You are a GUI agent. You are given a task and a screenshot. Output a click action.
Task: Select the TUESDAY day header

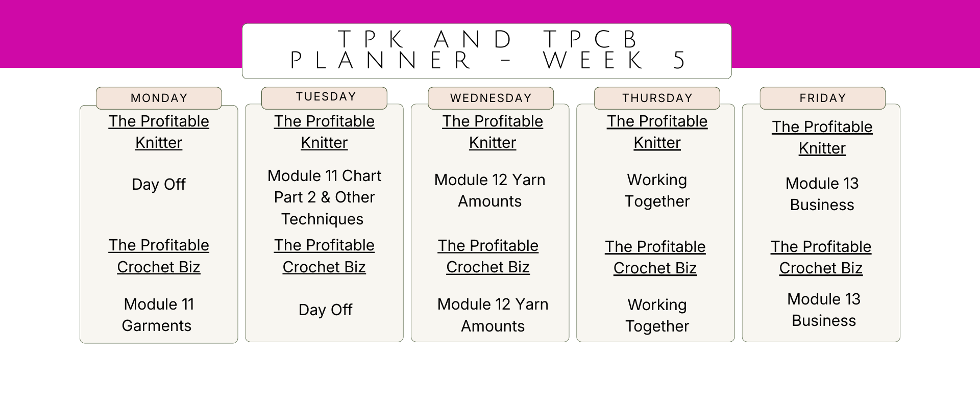click(x=324, y=97)
